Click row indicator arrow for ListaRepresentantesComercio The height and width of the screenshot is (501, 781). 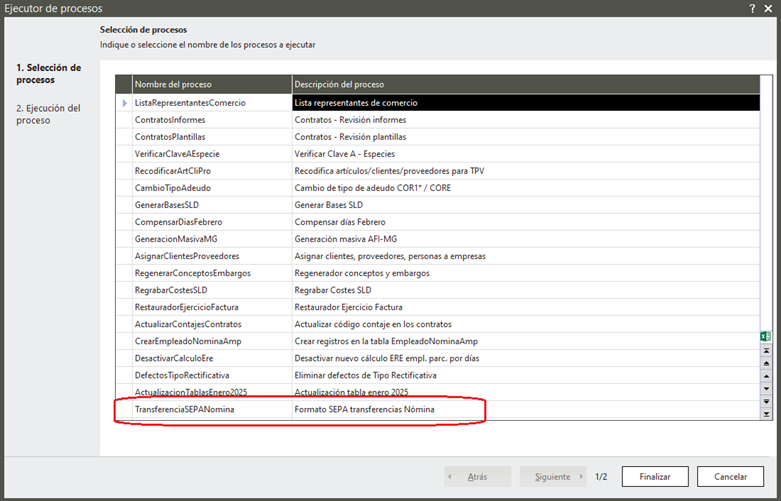pos(124,102)
